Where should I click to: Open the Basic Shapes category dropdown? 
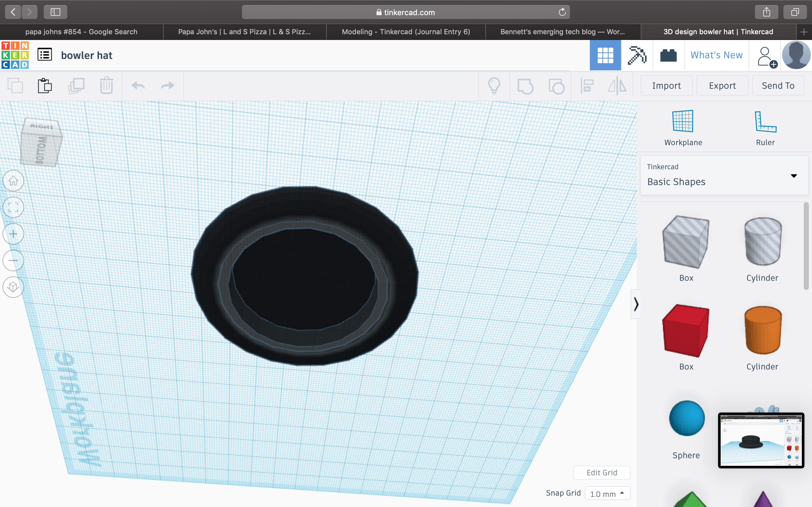(x=724, y=175)
